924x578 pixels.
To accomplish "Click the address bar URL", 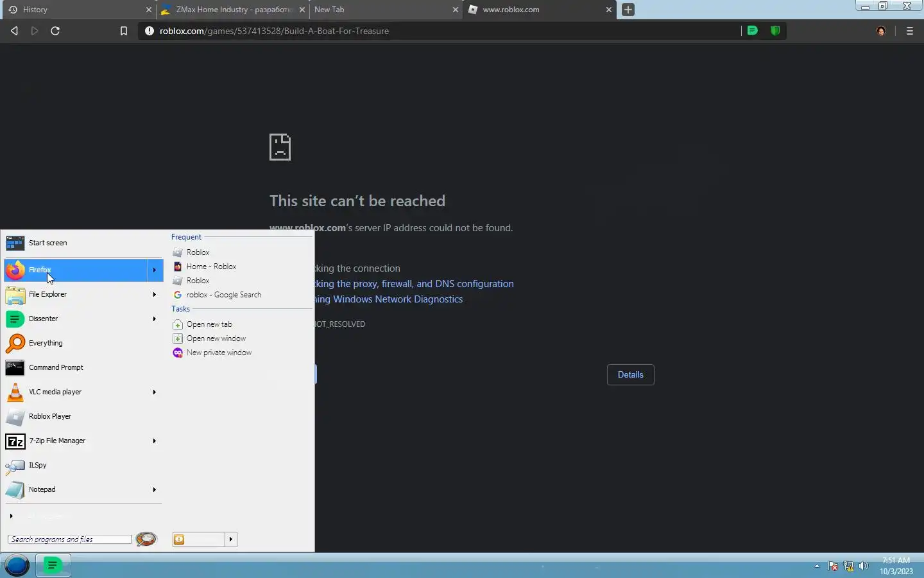I will click(274, 31).
